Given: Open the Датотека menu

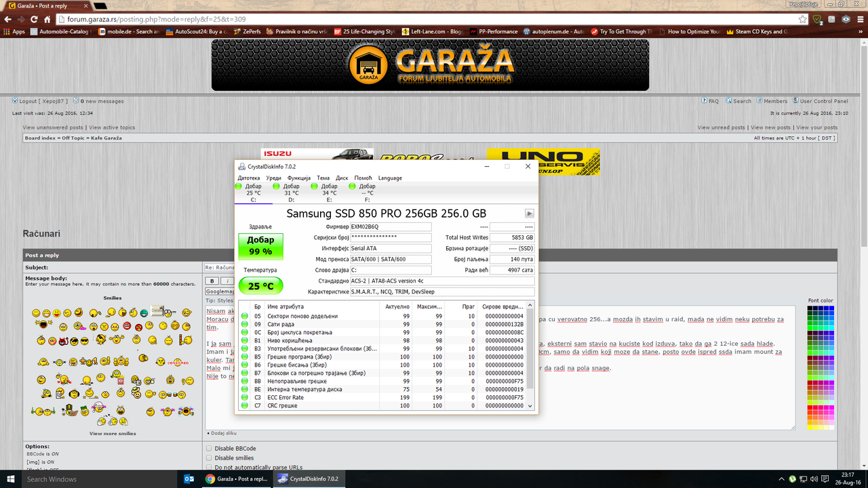Looking at the screenshot, I should (x=249, y=178).
